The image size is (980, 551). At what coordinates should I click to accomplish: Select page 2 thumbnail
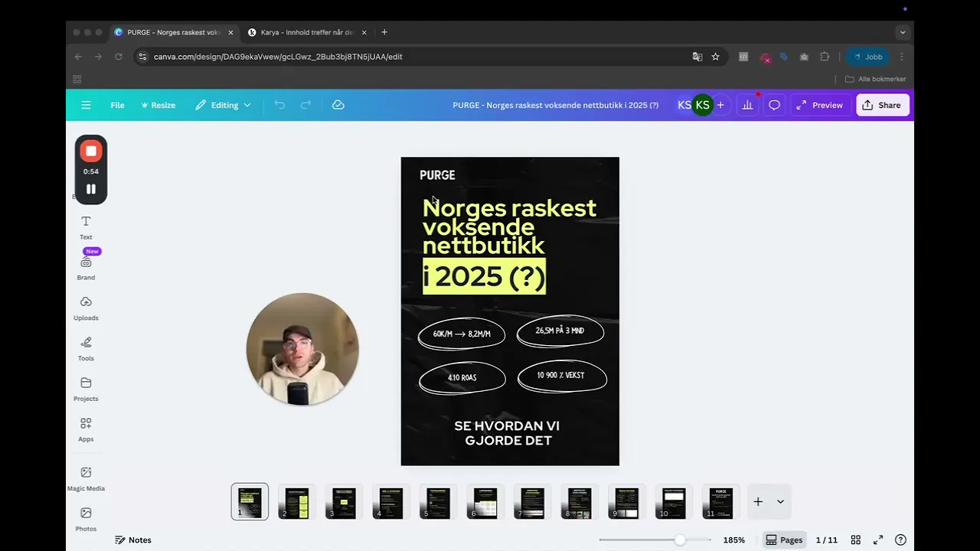(297, 502)
